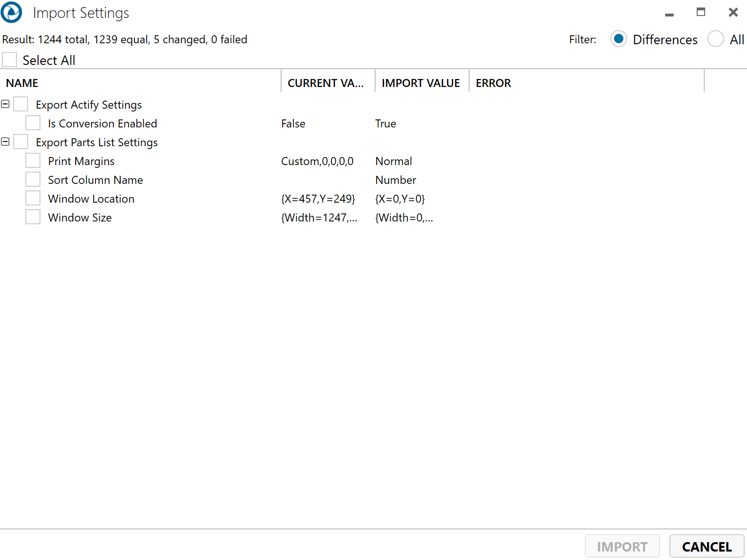Tick the Print Margins checkbox
The image size is (747, 560).
(x=33, y=161)
